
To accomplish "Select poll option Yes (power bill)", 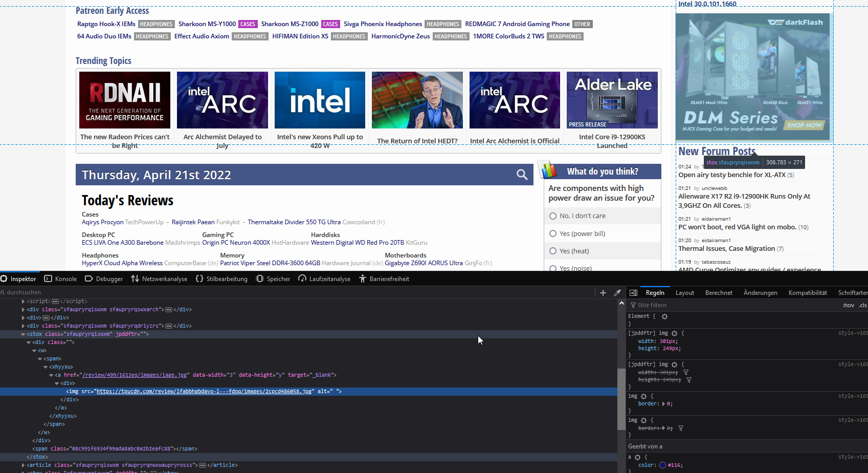I will tap(553, 233).
